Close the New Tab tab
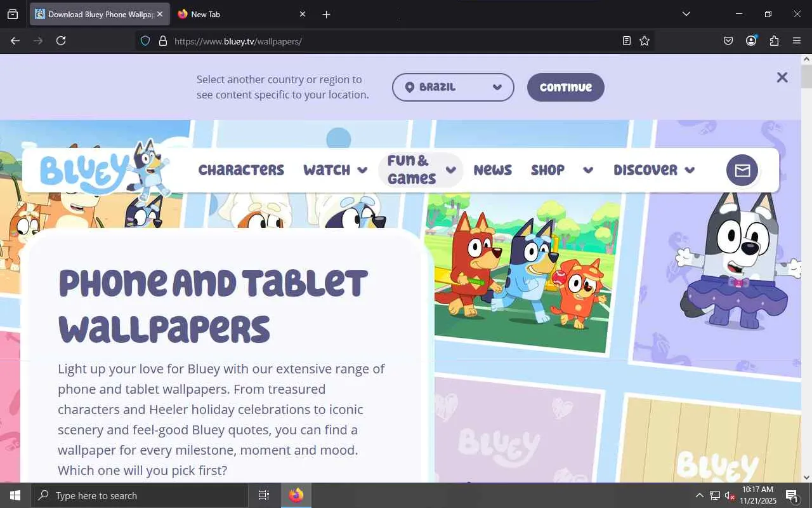The height and width of the screenshot is (508, 812). (302, 14)
